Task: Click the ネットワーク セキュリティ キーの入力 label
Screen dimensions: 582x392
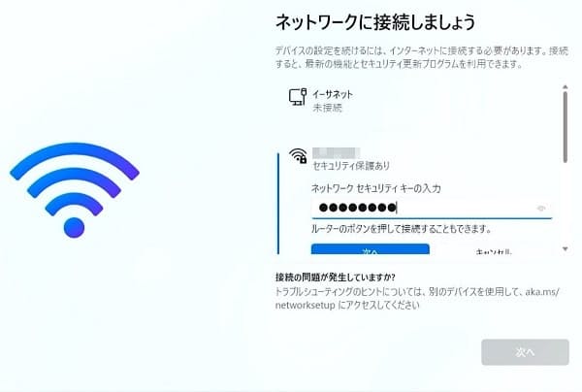Action: 375,188
